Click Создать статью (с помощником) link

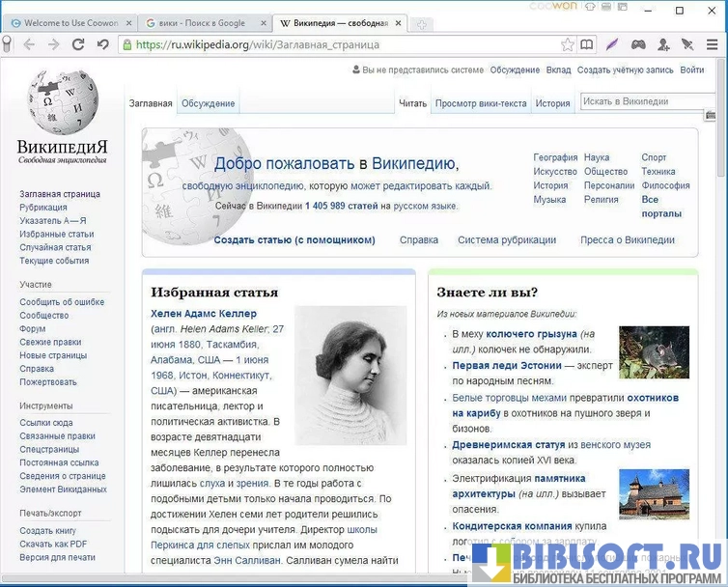pos(294,240)
